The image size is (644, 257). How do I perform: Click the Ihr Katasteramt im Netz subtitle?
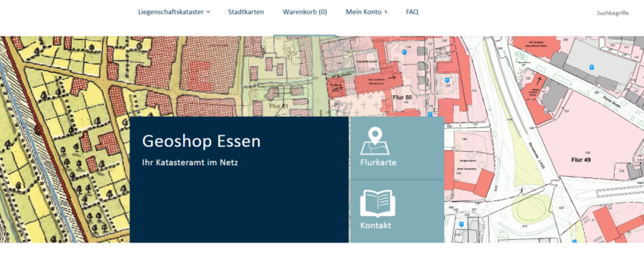click(x=190, y=163)
